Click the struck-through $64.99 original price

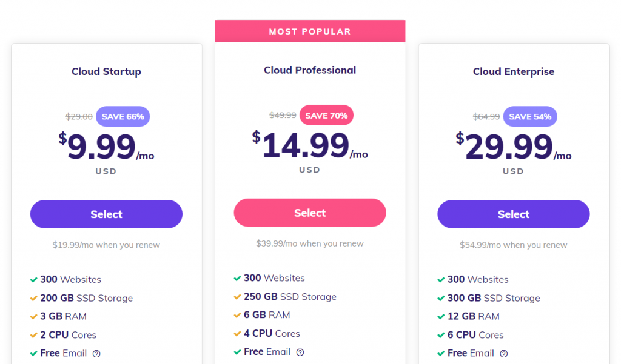tap(486, 117)
